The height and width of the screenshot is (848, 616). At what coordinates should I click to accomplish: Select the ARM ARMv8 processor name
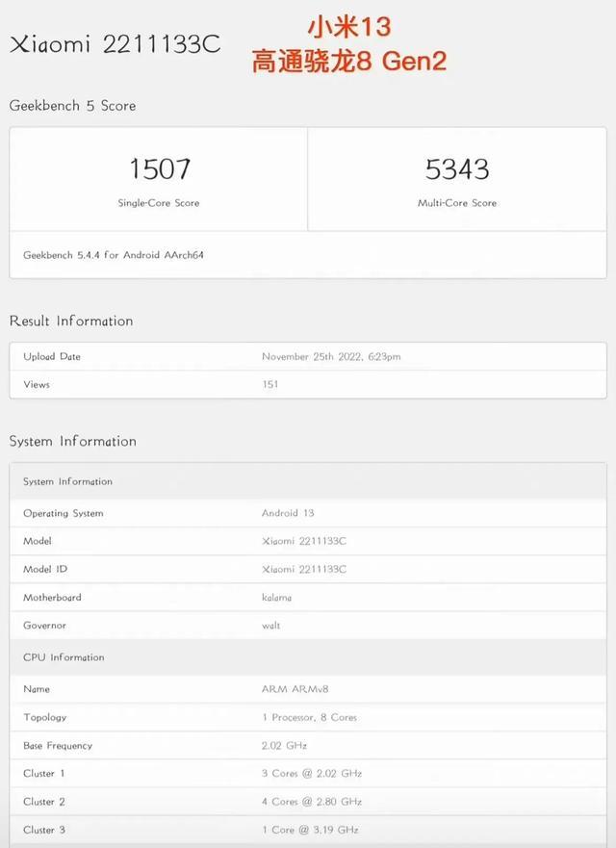point(295,689)
